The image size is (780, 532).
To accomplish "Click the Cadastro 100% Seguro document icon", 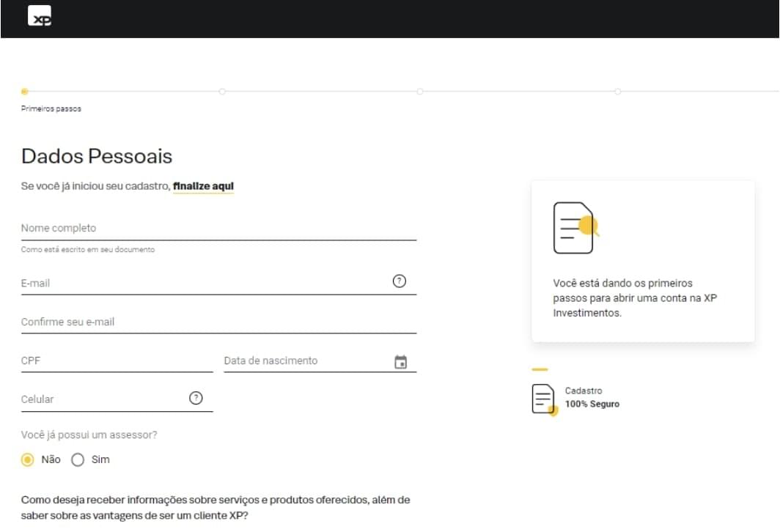I will point(544,399).
